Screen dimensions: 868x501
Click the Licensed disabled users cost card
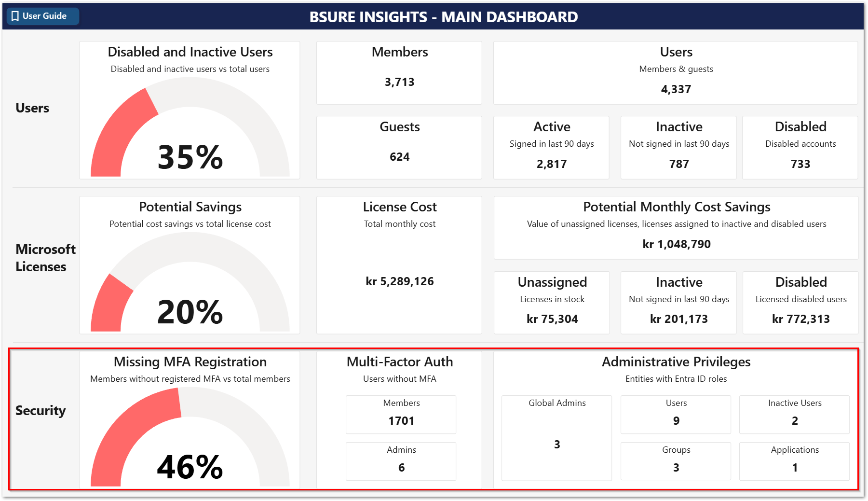(x=800, y=302)
